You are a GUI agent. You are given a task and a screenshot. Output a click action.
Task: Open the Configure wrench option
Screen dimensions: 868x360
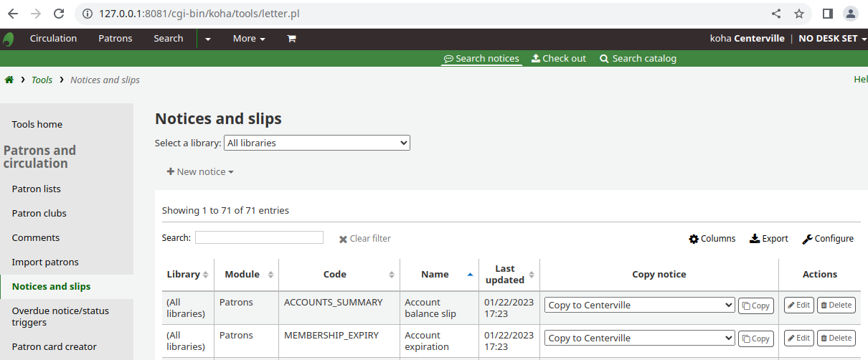pos(827,239)
